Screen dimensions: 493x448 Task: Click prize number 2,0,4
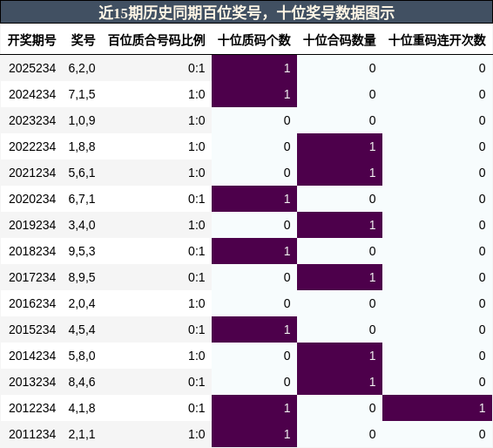tap(82, 303)
